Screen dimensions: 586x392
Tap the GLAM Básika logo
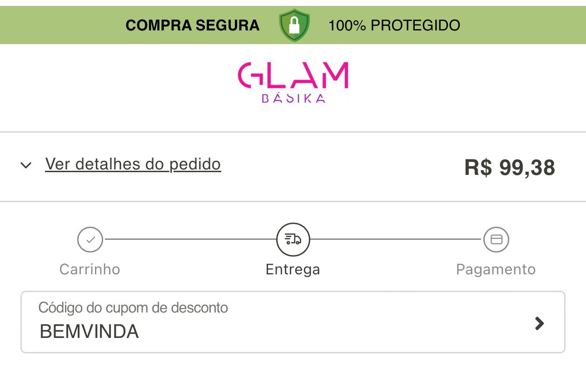[x=293, y=83]
